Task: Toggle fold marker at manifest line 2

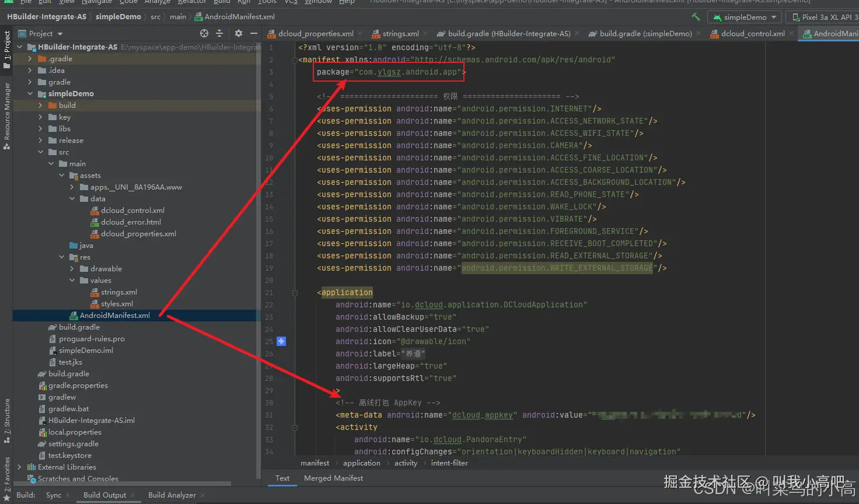Action: point(295,60)
